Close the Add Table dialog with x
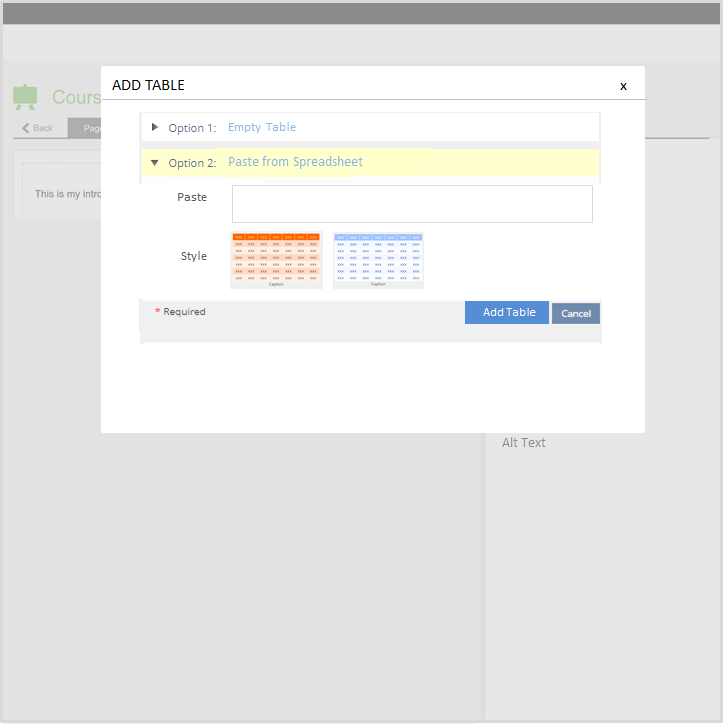This screenshot has width=723, height=724. coord(623,86)
